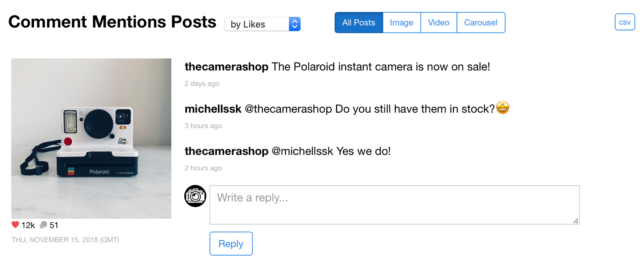The height and width of the screenshot is (276, 644).
Task: Visit the michellssk commenter profile
Action: [213, 109]
